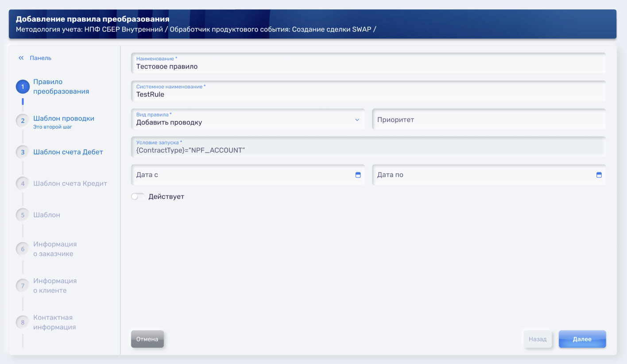
Task: Click the Назад button
Action: click(538, 339)
